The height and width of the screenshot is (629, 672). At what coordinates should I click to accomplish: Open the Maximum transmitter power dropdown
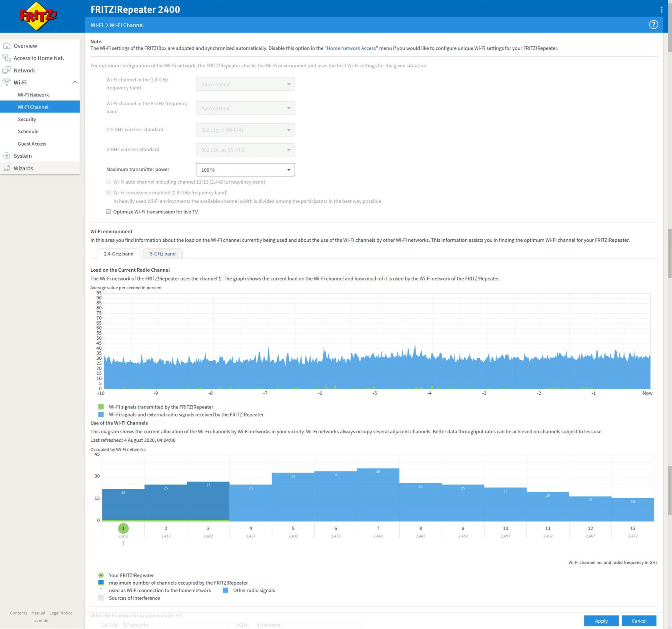245,170
